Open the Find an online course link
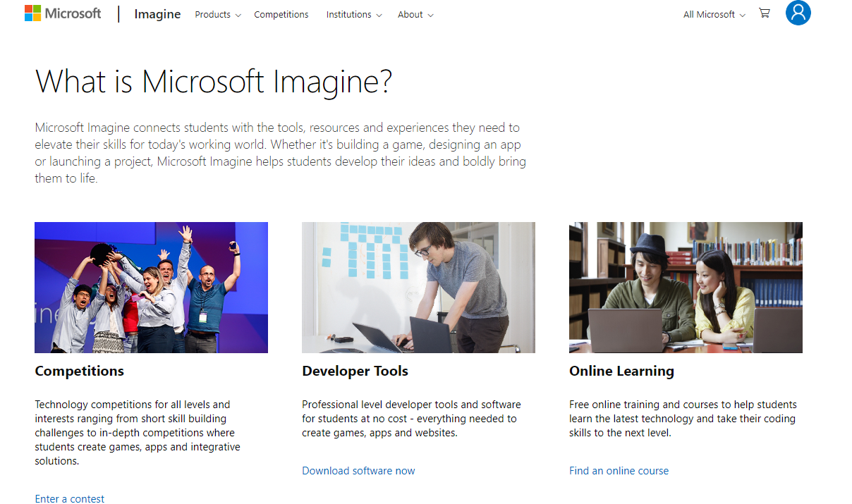The width and height of the screenshot is (852, 504). pyautogui.click(x=619, y=471)
